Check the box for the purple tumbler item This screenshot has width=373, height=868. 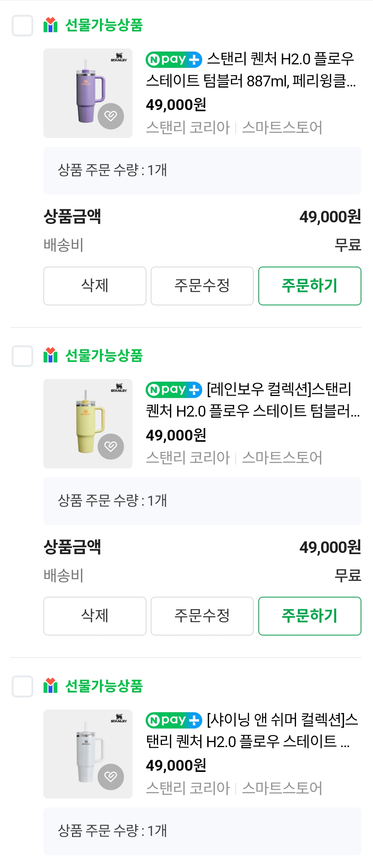pos(22,26)
